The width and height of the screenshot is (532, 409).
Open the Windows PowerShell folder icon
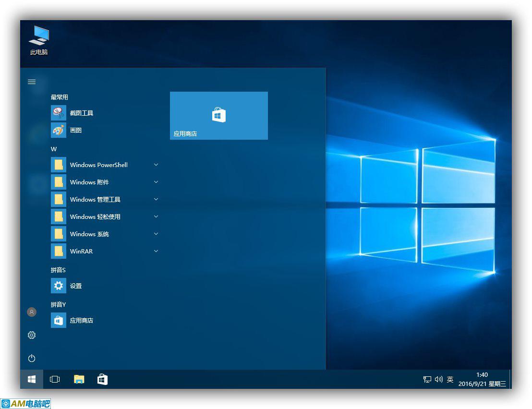click(59, 165)
